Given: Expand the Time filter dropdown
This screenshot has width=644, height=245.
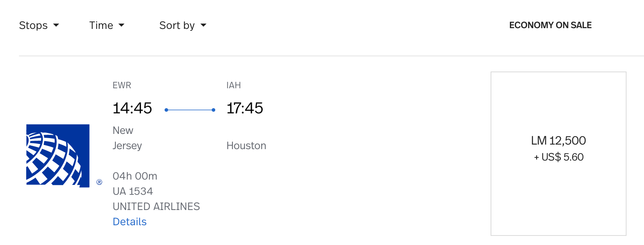Looking at the screenshot, I should coord(107,25).
